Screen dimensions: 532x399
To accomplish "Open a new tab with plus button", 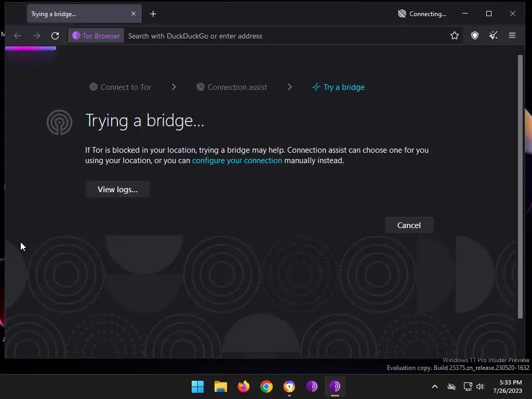I will pos(153,14).
